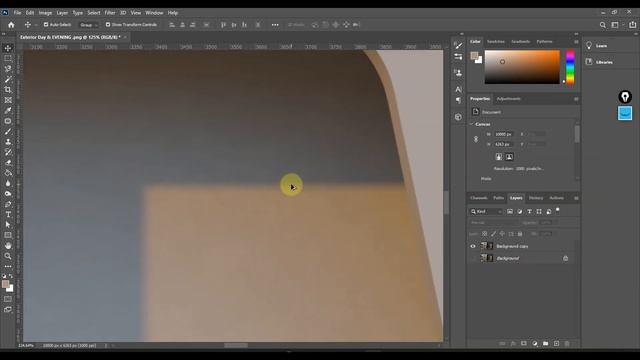
Task: Toggle lock transparent pixels
Action: pyautogui.click(x=484, y=234)
